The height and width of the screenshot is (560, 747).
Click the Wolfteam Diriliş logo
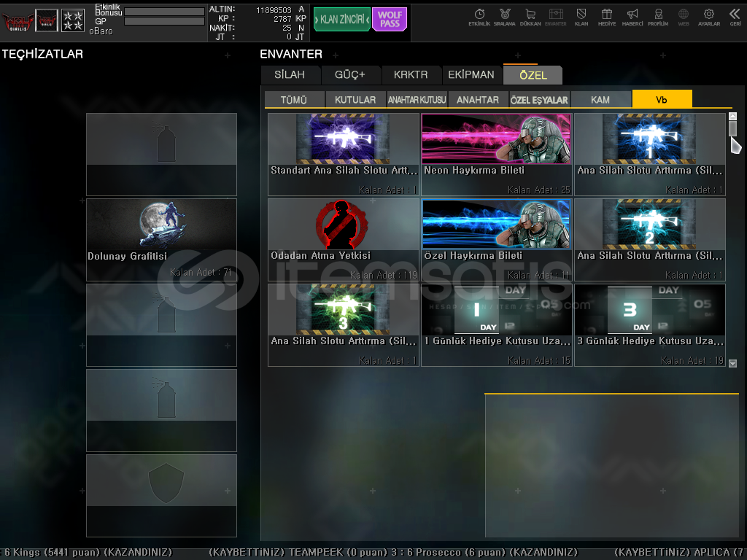18,20
